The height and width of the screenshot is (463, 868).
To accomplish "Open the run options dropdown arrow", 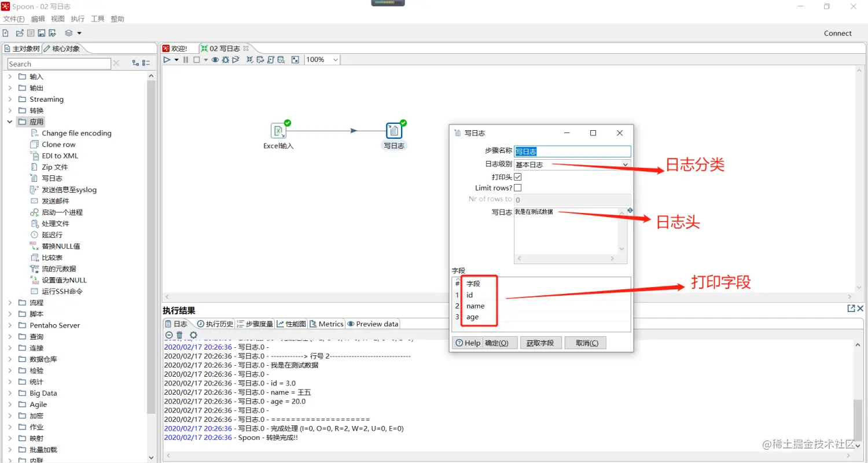I will click(x=176, y=60).
